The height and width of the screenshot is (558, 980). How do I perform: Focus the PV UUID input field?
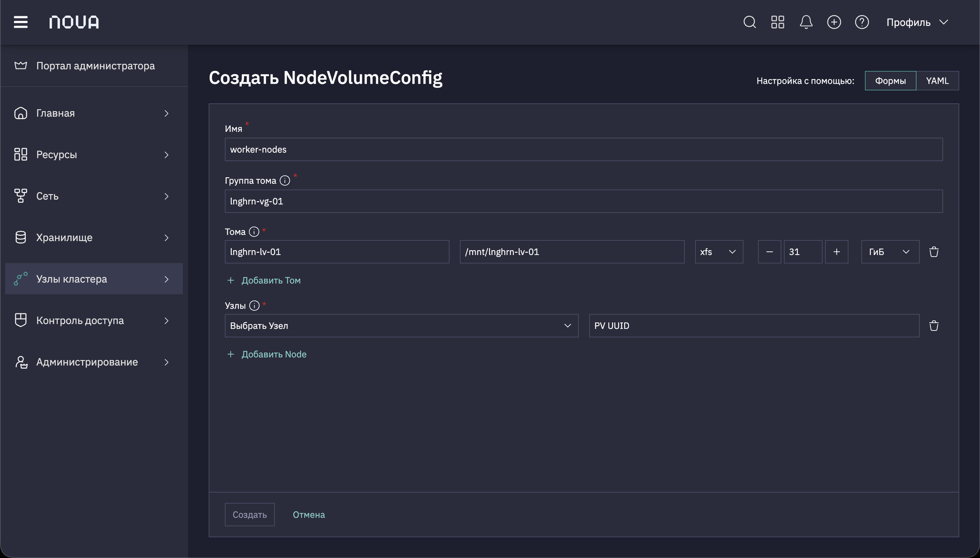click(754, 326)
